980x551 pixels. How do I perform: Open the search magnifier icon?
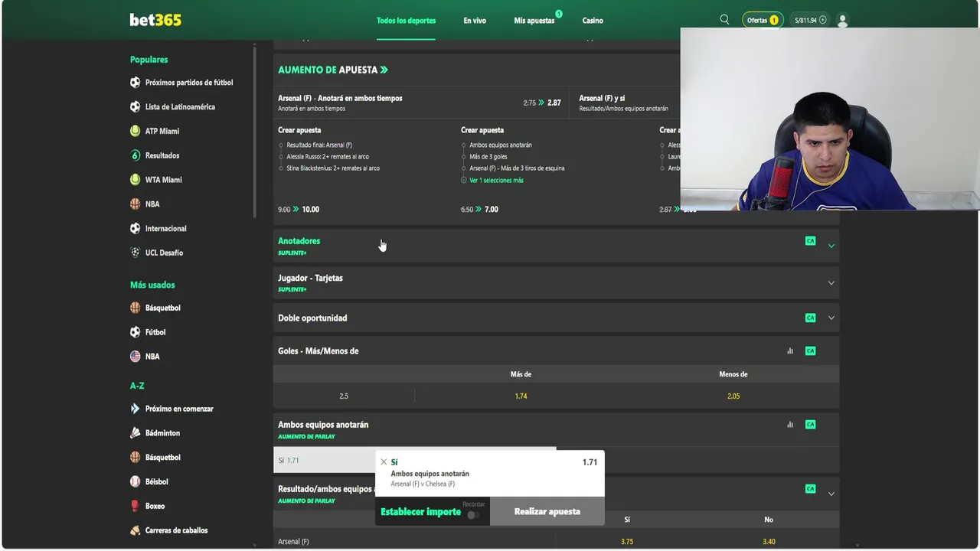(x=724, y=20)
